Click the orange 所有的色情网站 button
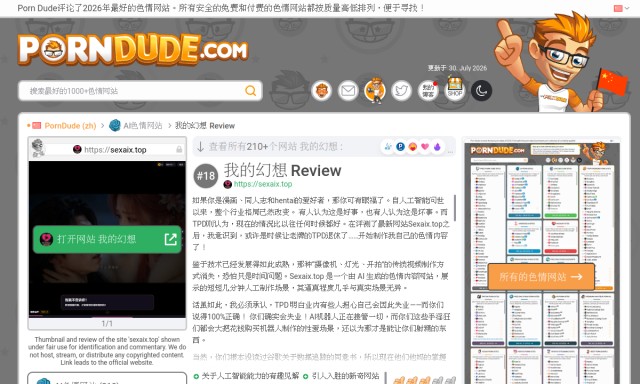Screen dimensions: 640x384 541,277
